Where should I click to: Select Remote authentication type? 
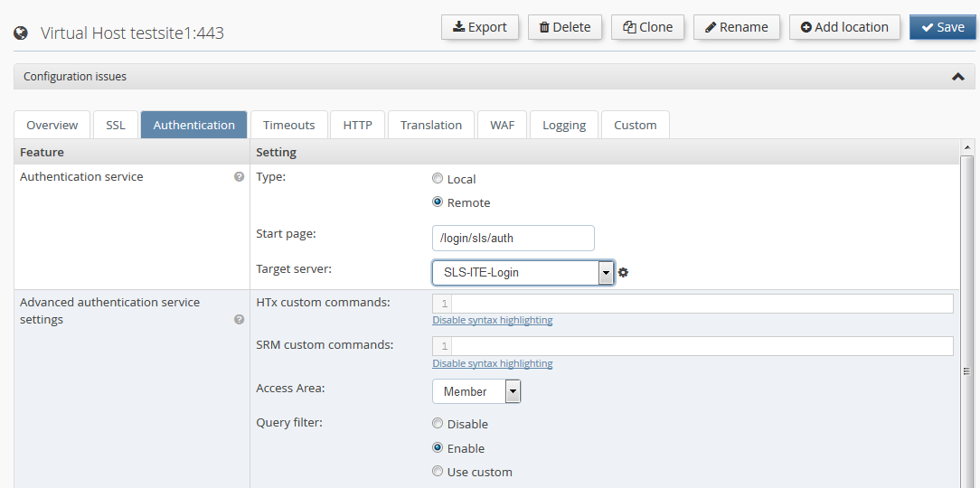click(x=438, y=202)
